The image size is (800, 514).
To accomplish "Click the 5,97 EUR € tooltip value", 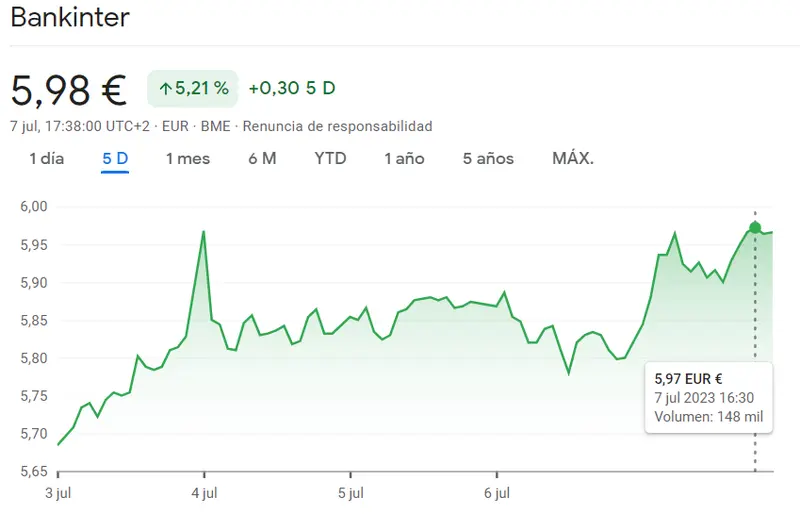I will pos(688,379).
